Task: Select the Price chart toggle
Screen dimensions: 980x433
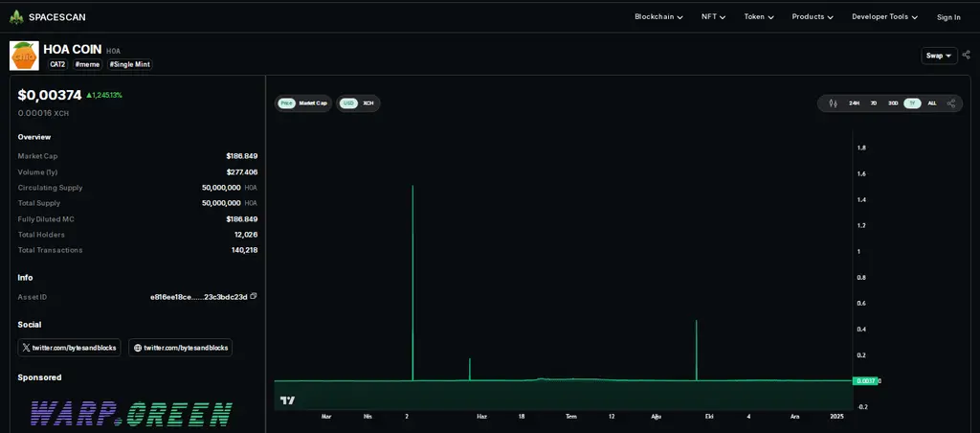Action: coord(287,103)
